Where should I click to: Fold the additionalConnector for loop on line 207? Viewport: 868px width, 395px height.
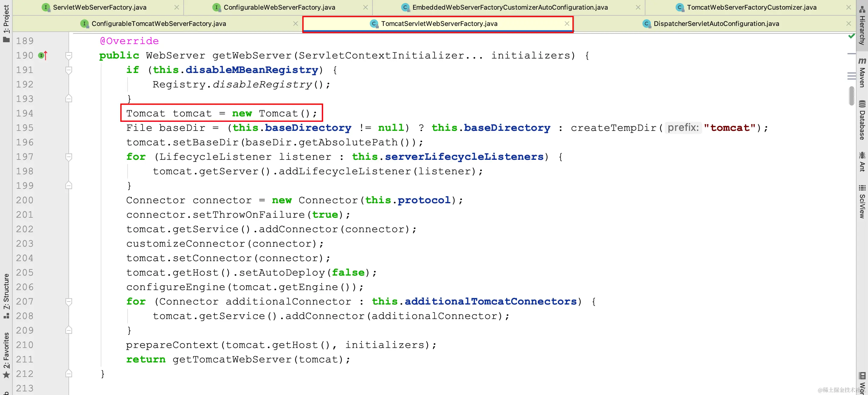69,302
